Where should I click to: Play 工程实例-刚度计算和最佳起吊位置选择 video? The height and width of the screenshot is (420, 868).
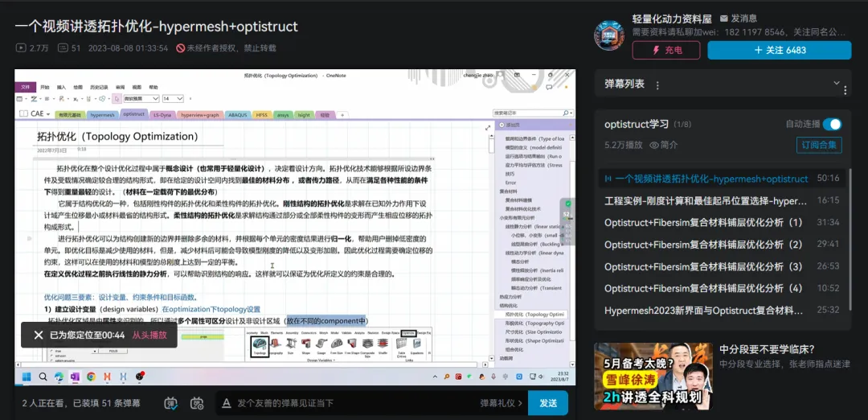click(x=723, y=200)
